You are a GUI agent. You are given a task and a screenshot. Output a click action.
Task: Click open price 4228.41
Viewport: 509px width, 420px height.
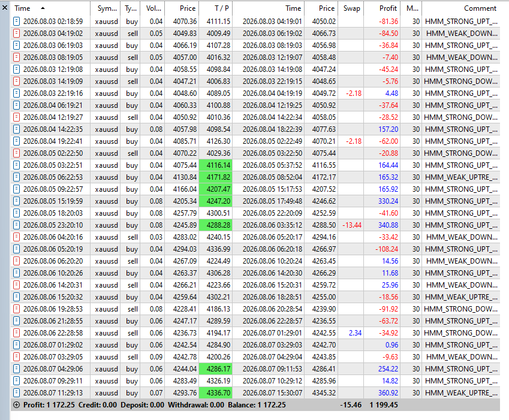click(185, 309)
